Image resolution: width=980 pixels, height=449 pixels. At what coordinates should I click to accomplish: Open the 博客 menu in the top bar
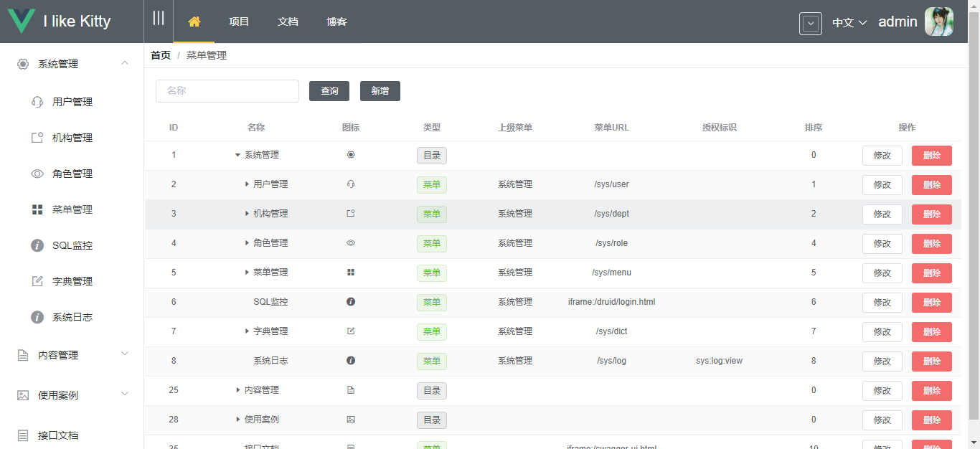click(336, 22)
